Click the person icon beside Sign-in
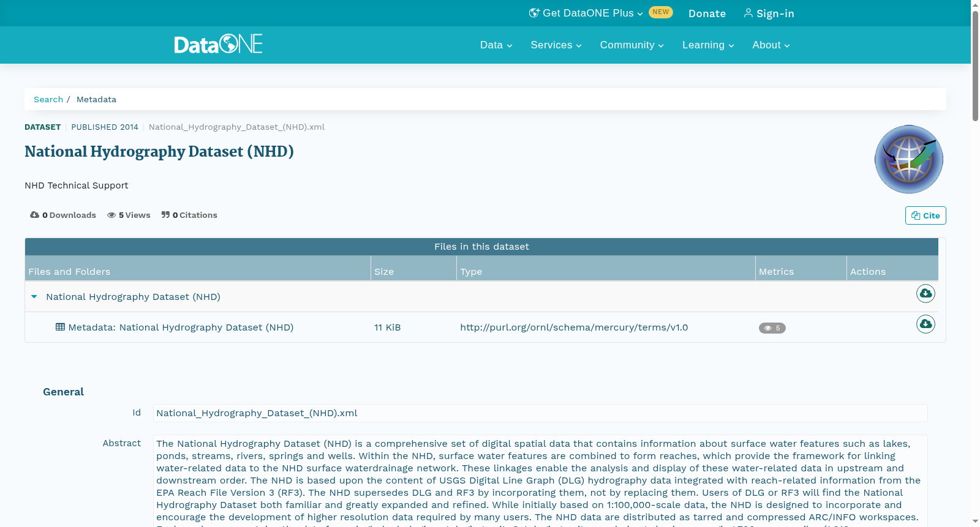Image resolution: width=980 pixels, height=527 pixels. (x=748, y=13)
